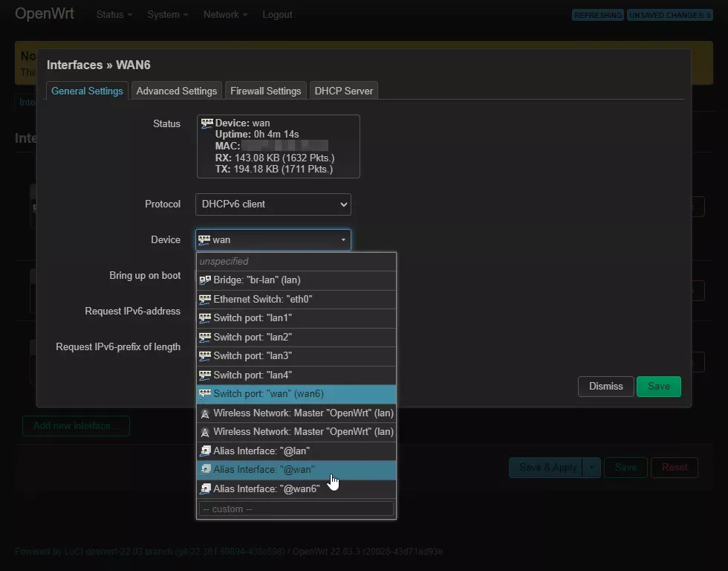This screenshot has height=571, width=728.
Task: Click the OpenWrt logo link
Action: pyautogui.click(x=45, y=13)
